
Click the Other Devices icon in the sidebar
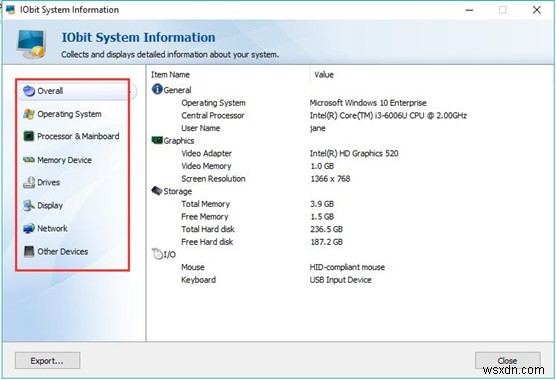(29, 251)
